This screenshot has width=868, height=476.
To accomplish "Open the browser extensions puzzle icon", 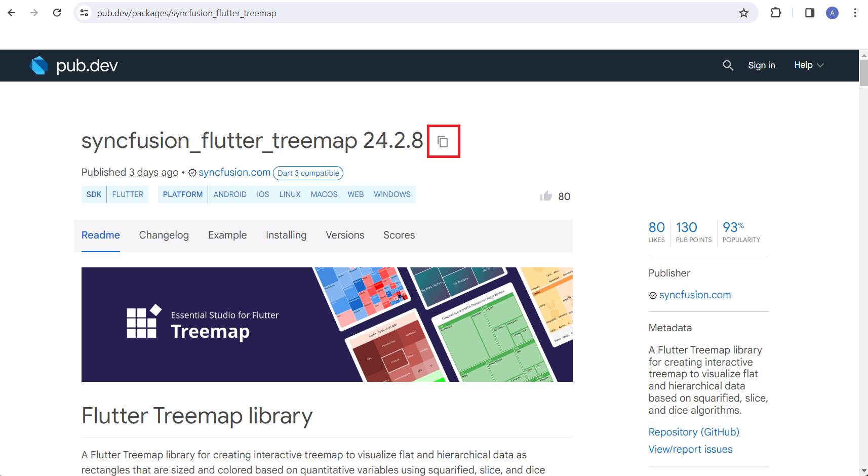I will coord(776,13).
